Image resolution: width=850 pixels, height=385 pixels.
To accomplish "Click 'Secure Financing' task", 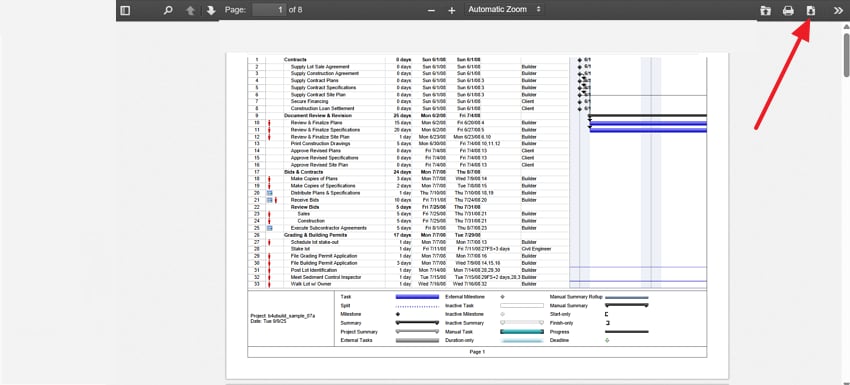I will point(309,101).
